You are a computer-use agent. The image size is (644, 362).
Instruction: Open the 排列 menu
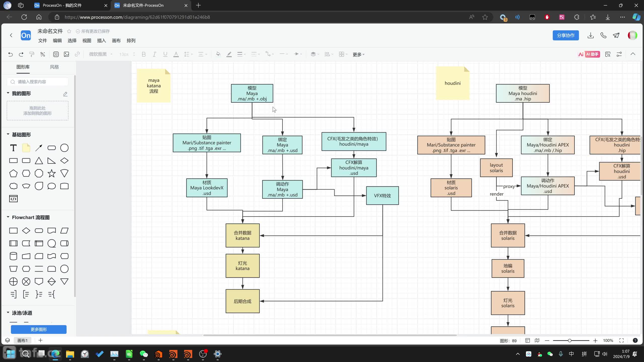click(131, 40)
